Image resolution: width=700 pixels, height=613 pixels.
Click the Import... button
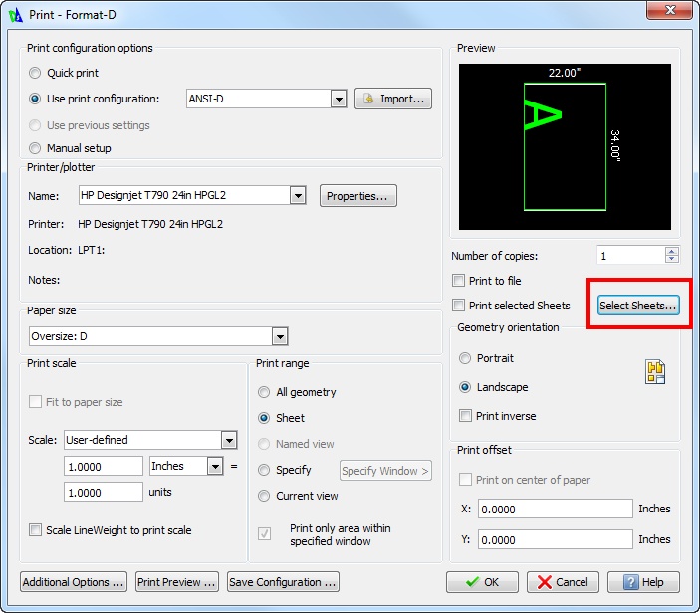[x=393, y=99]
